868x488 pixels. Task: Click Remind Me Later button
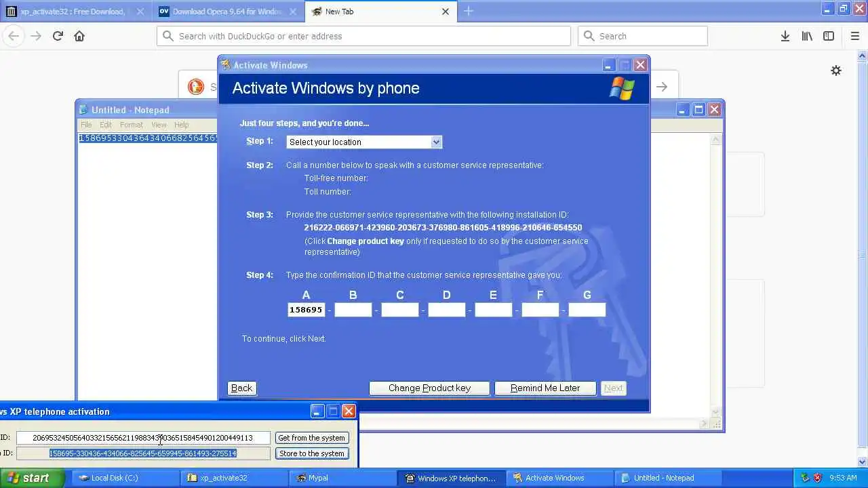545,388
